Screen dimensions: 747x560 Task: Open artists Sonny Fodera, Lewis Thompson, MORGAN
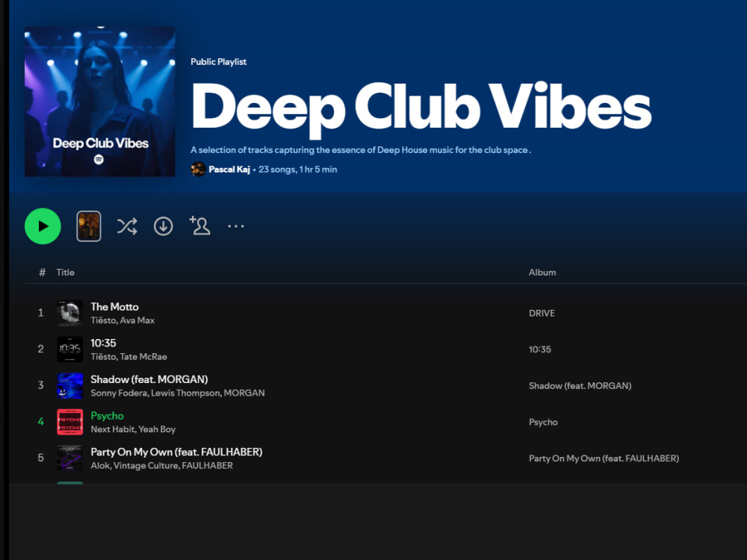pyautogui.click(x=178, y=393)
